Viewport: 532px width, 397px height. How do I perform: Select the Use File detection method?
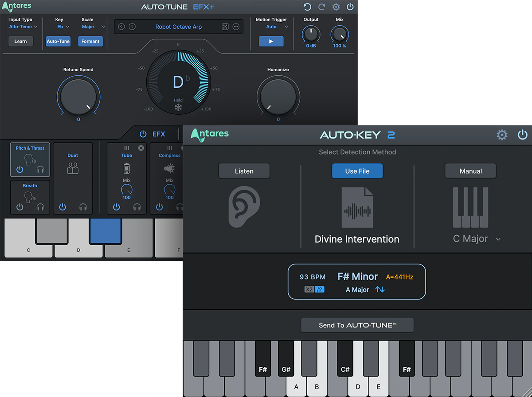357,171
